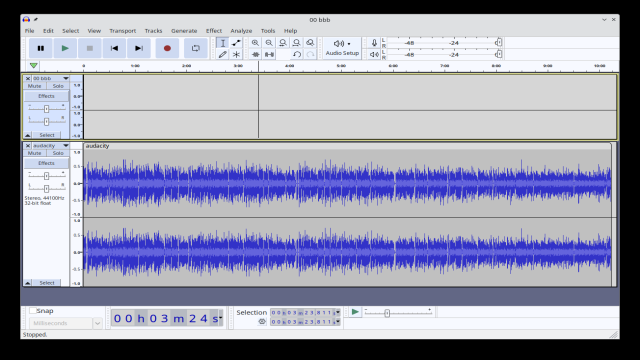Open the Select menu
Viewport: 640px width, 360px height.
(71, 31)
